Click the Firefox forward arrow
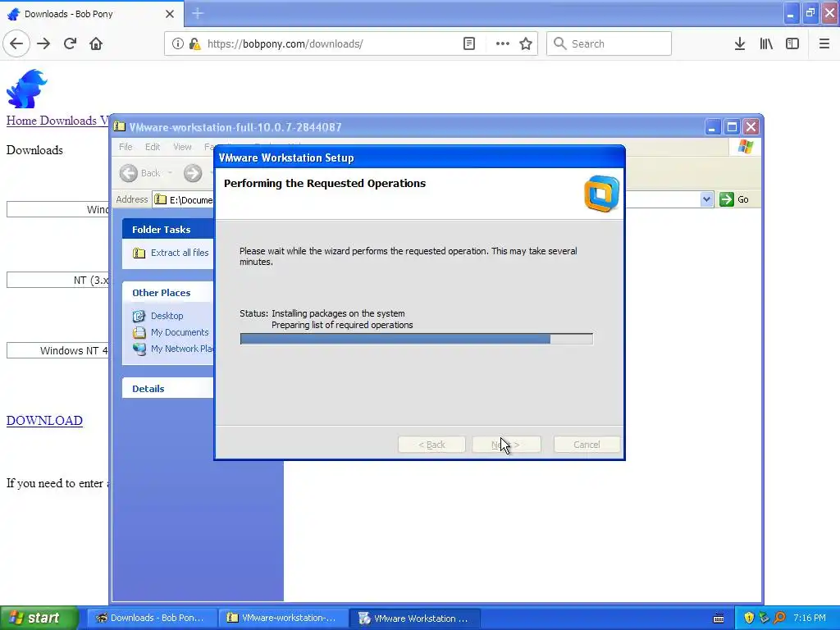 [x=43, y=44]
